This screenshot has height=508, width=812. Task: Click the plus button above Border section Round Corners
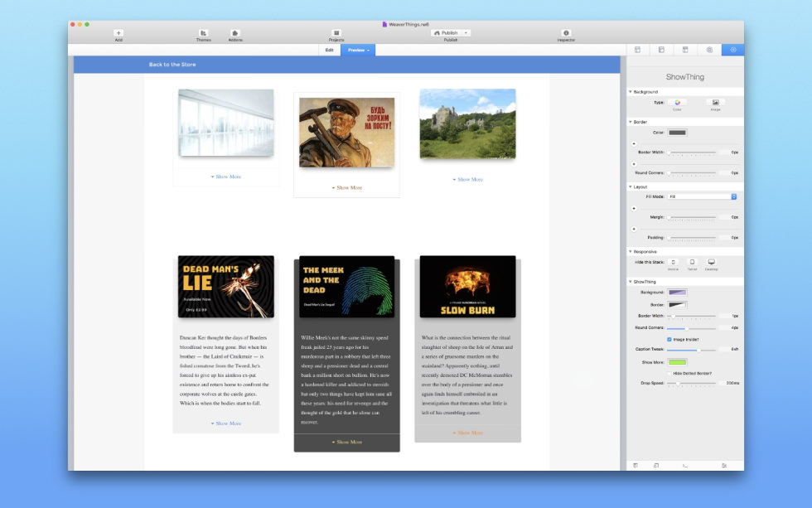tap(634, 163)
